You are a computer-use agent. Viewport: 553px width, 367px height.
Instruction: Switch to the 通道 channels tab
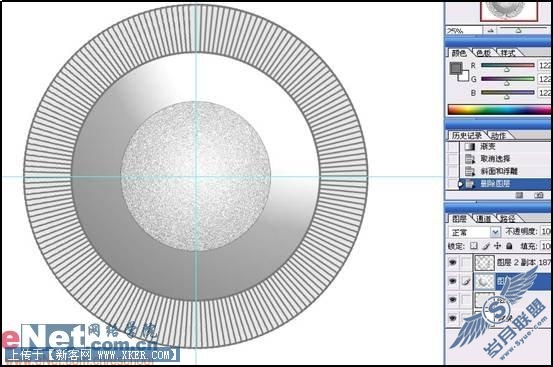point(483,219)
